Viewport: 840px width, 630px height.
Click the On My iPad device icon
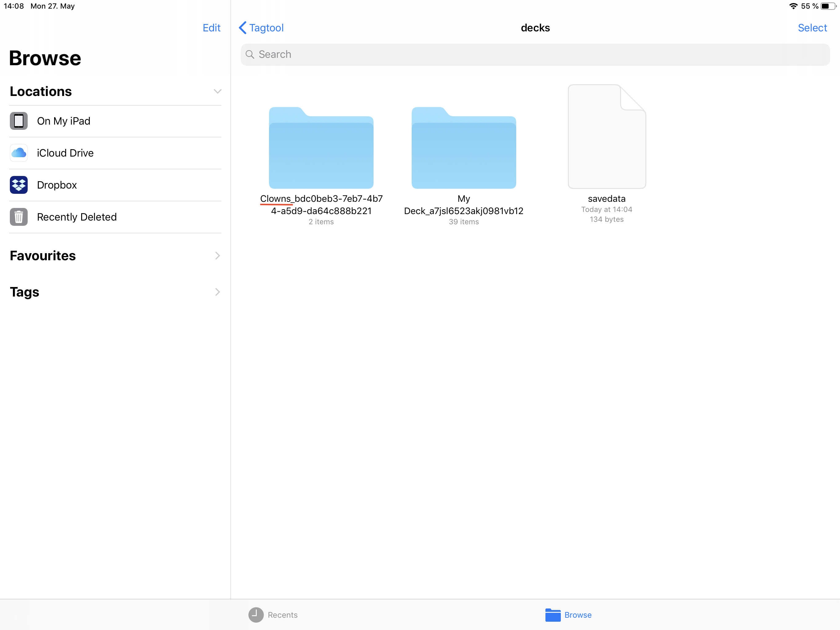click(19, 121)
